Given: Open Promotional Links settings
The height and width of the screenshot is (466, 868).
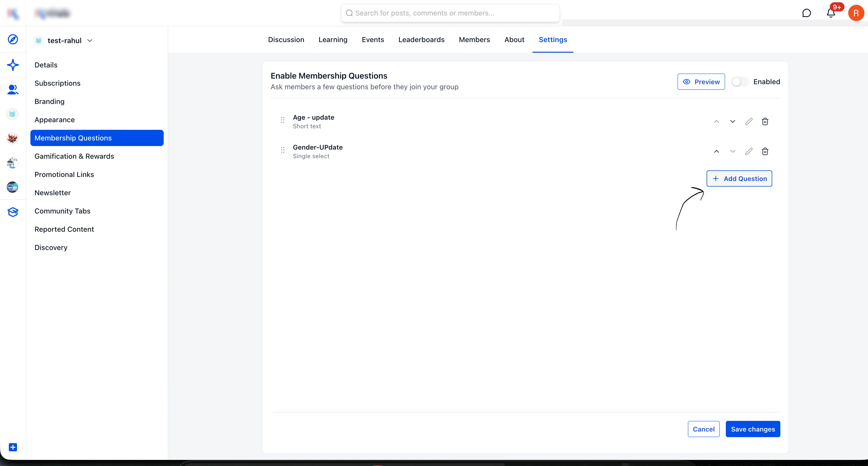Looking at the screenshot, I should coord(97,174).
